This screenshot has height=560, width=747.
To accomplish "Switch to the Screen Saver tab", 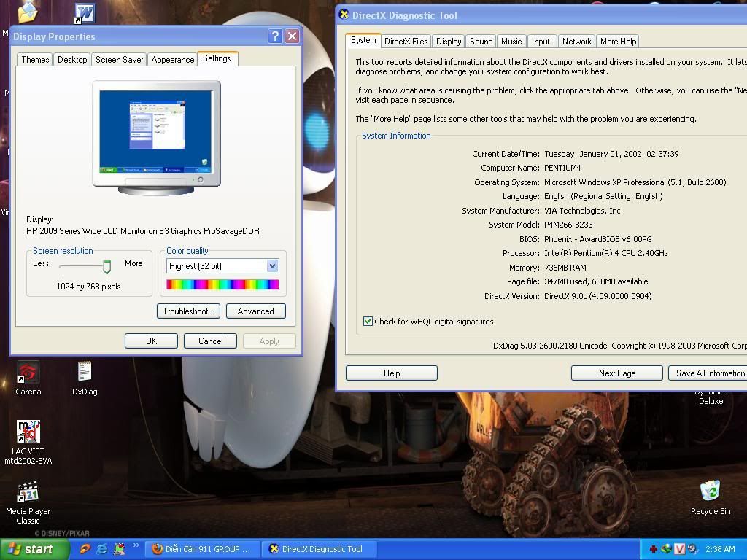I will [119, 60].
